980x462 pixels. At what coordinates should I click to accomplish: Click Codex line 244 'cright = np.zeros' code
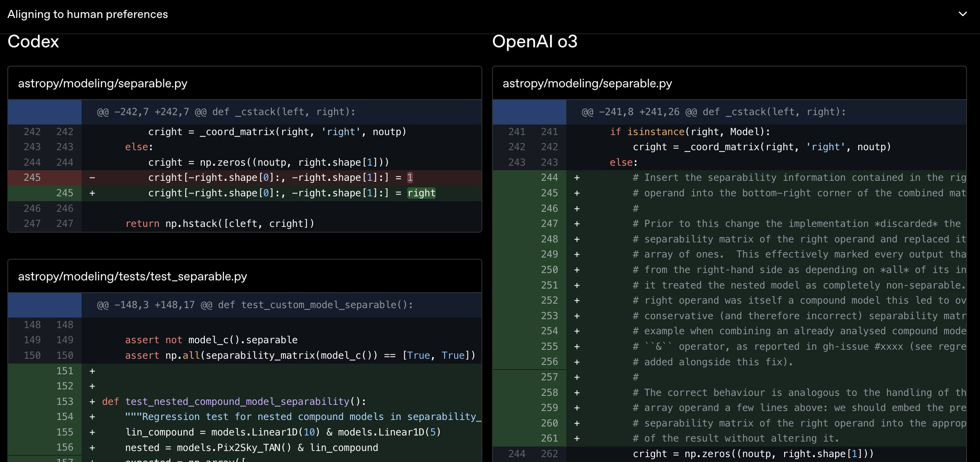point(268,162)
